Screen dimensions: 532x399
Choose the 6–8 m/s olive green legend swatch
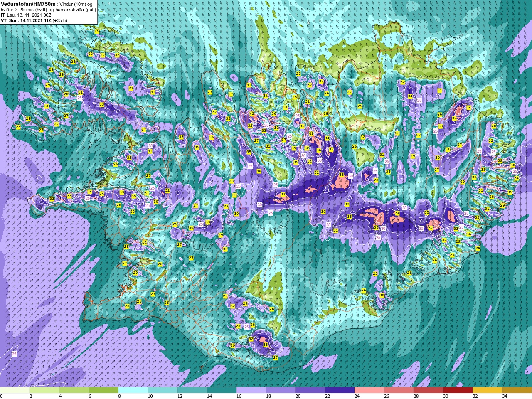(x=103, y=390)
